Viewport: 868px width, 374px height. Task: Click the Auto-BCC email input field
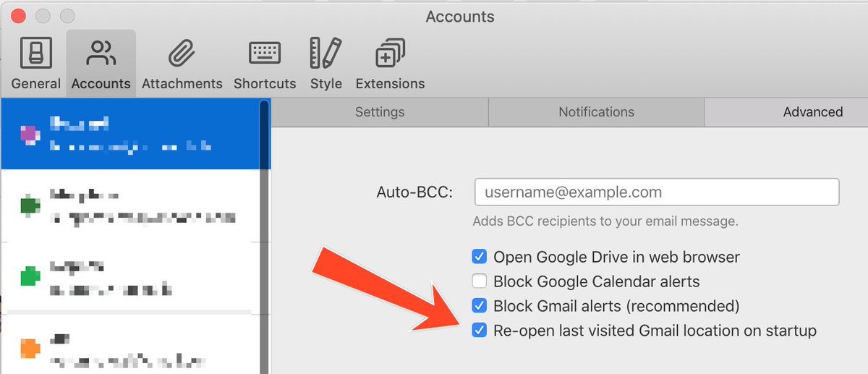pos(657,192)
